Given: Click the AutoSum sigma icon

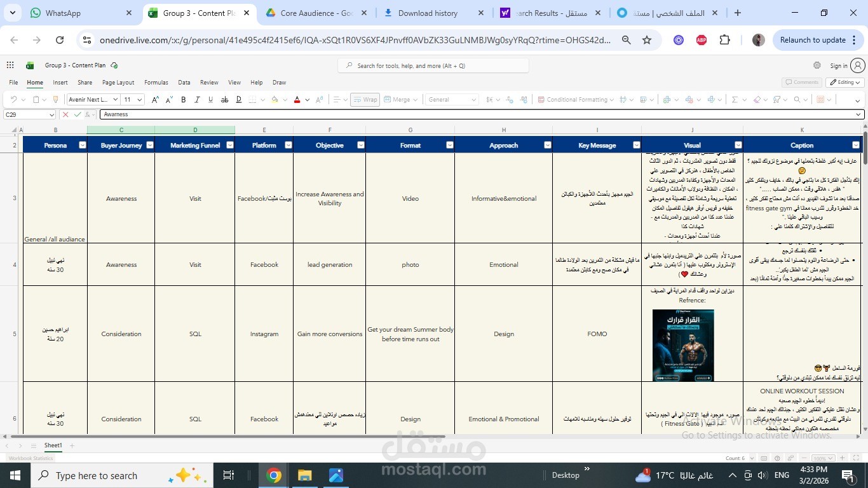Looking at the screenshot, I should click(x=735, y=99).
